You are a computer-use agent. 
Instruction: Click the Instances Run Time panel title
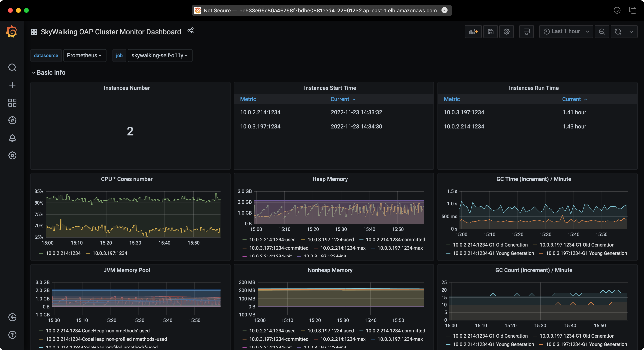(x=534, y=88)
